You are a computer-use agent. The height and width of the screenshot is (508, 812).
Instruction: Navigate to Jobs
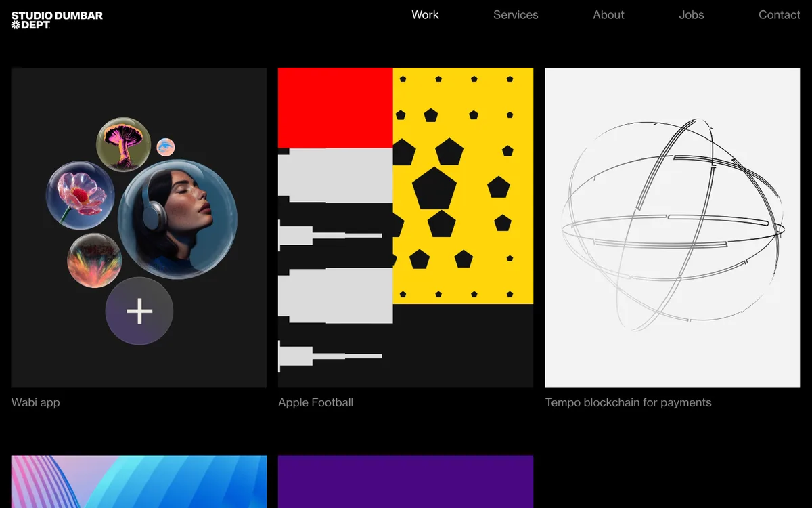[692, 15]
